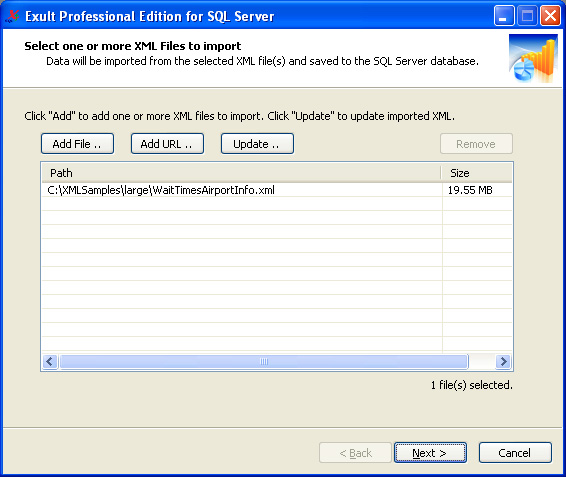
Task: Cancel the import wizard
Action: (515, 452)
